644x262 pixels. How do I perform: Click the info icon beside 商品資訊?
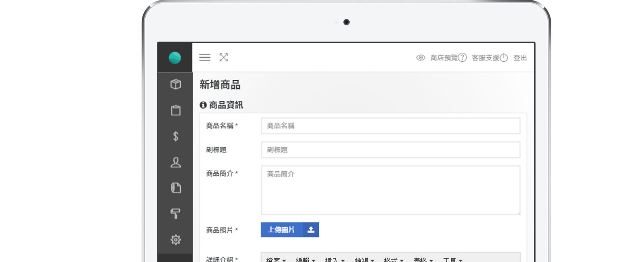(x=203, y=105)
